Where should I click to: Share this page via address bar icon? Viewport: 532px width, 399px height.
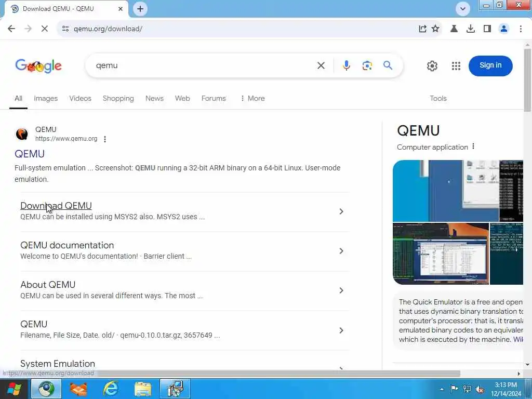point(422,29)
